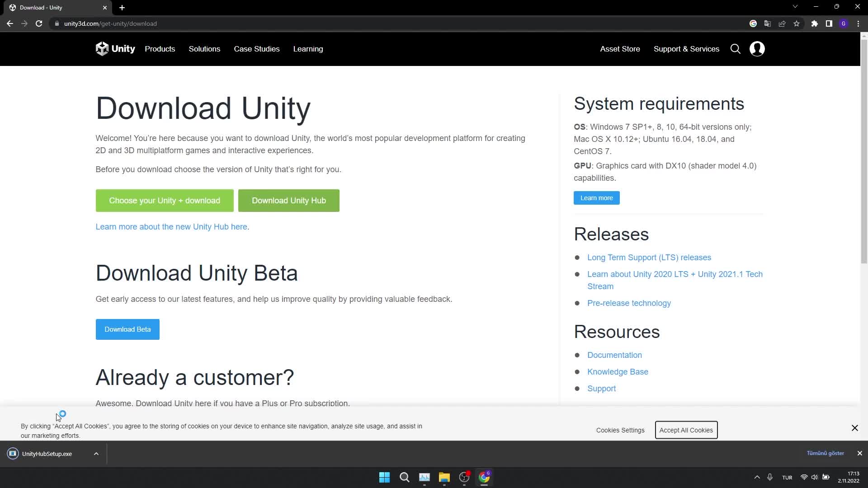Open the tab search dropdown arrow

coord(795,7)
